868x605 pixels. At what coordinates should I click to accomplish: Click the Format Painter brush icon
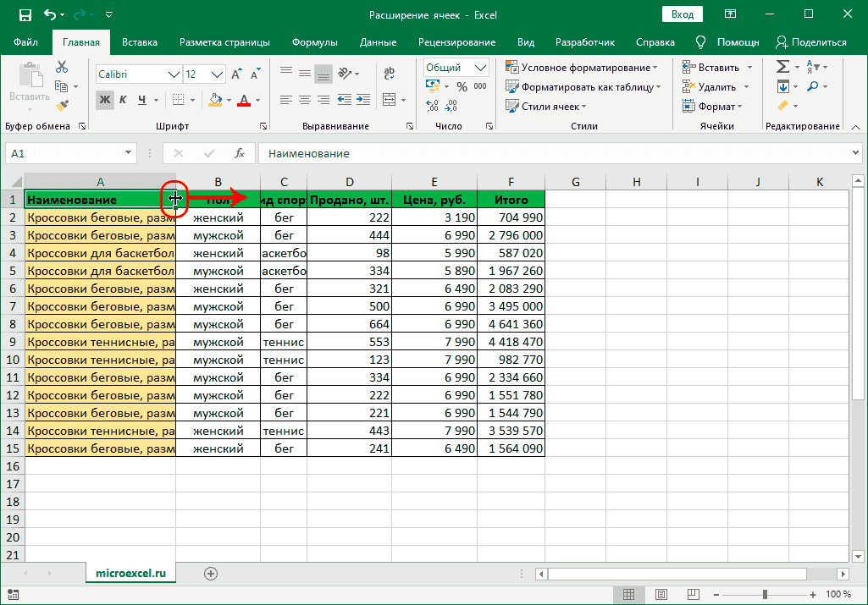point(62,105)
